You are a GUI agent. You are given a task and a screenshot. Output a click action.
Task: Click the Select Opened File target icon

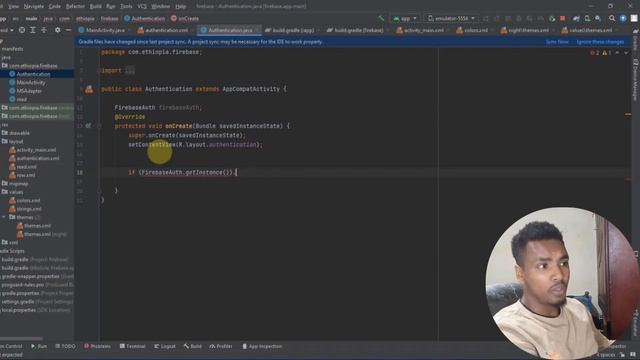tap(22, 30)
